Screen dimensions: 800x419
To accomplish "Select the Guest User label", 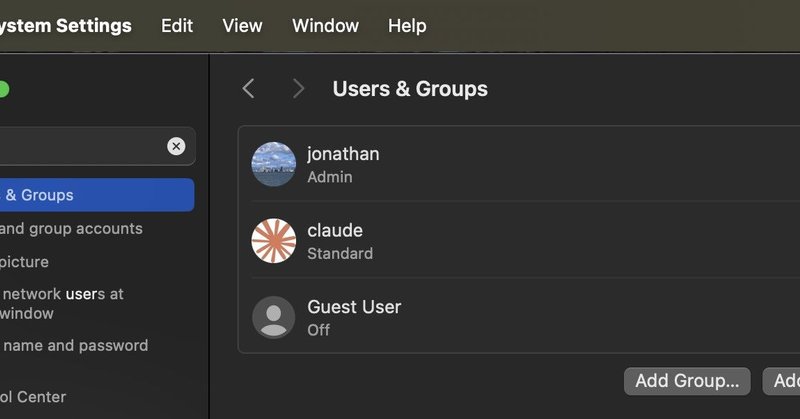I will (355, 307).
